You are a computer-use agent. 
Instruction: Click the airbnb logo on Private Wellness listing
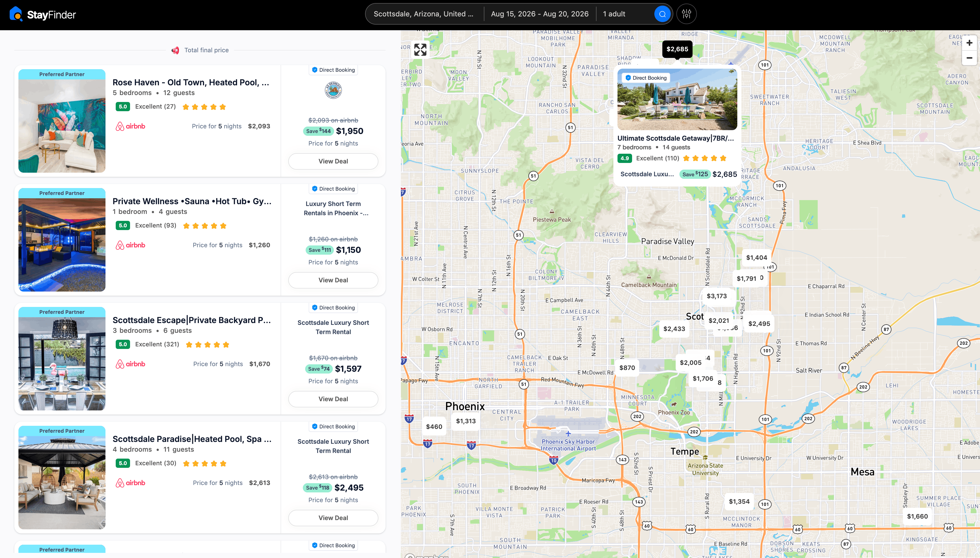coord(130,245)
